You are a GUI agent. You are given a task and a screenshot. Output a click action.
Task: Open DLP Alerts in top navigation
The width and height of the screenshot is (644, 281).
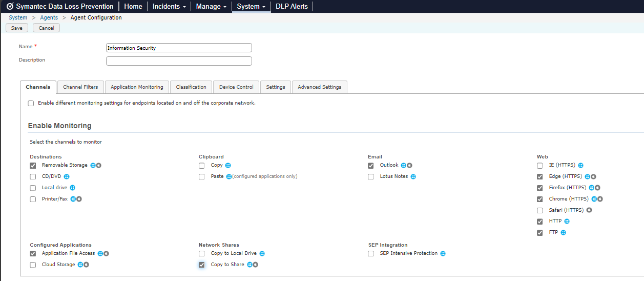tap(292, 7)
